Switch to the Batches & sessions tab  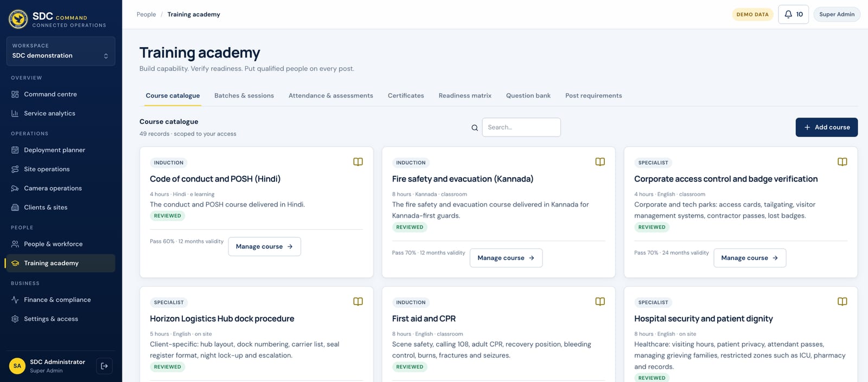[244, 96]
